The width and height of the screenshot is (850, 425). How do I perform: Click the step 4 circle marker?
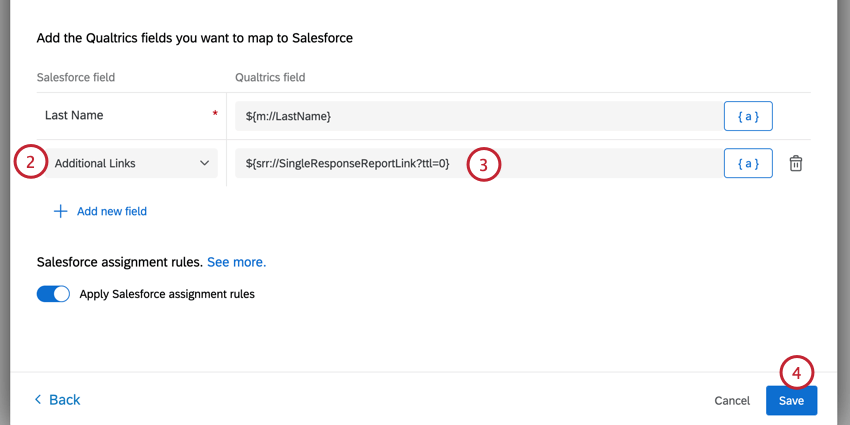click(x=796, y=373)
